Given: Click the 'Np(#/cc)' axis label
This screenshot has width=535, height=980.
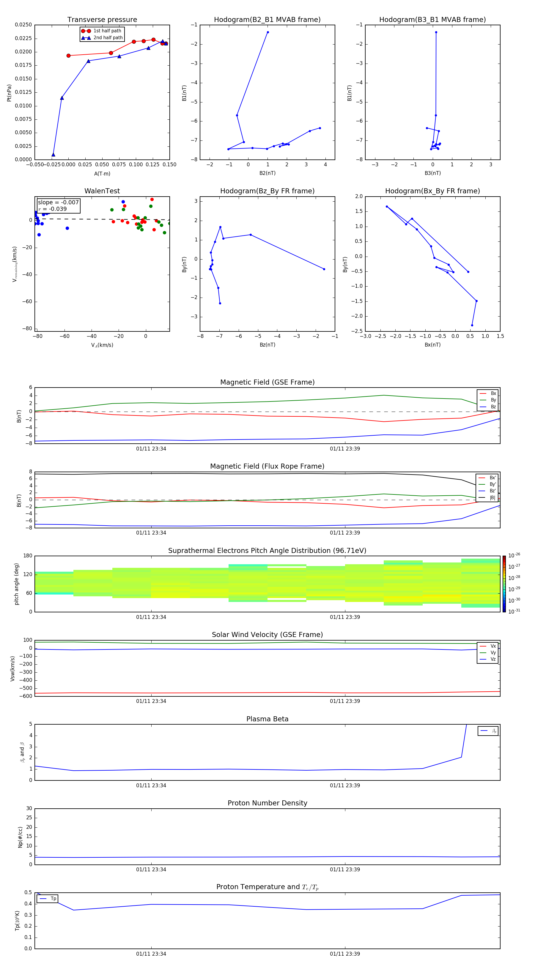Looking at the screenshot, I should [20, 837].
